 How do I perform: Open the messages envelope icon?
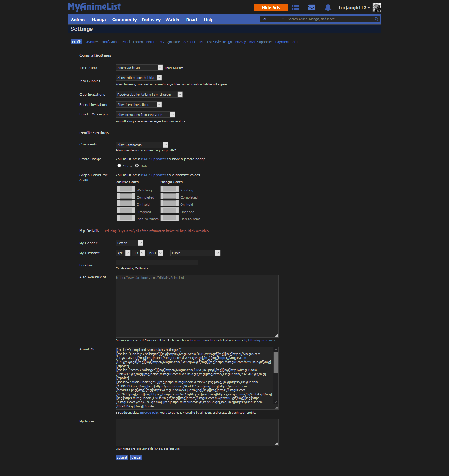[x=312, y=8]
